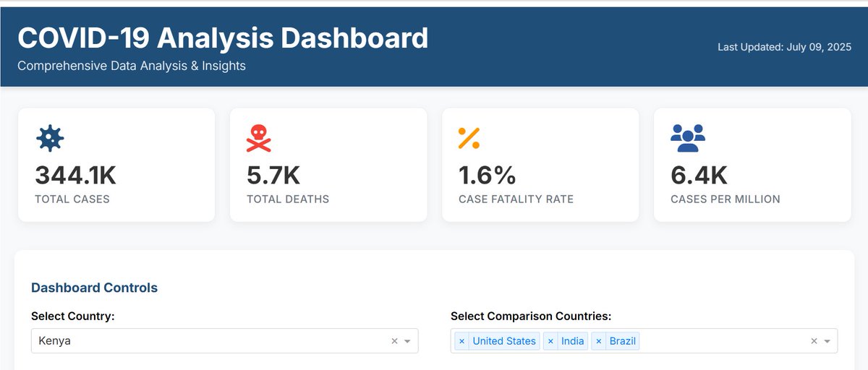Click the TOTAL CASES caption

click(72, 199)
